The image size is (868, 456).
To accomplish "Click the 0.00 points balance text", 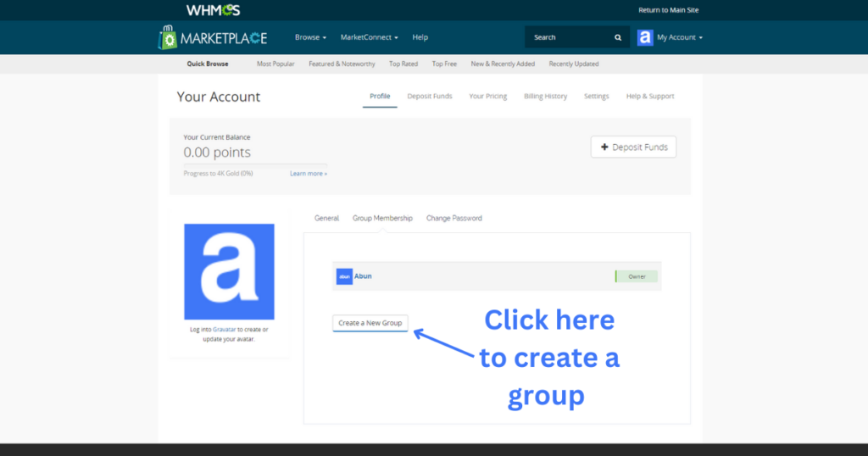I will pyautogui.click(x=217, y=153).
